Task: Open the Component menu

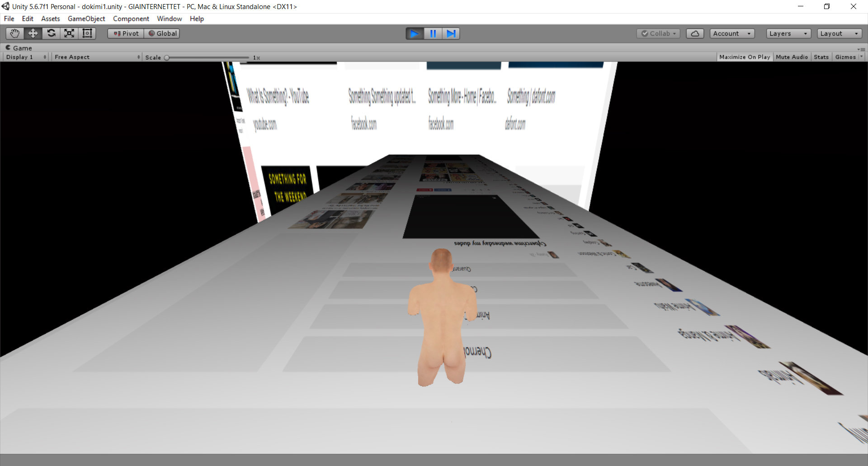Action: tap(131, 19)
